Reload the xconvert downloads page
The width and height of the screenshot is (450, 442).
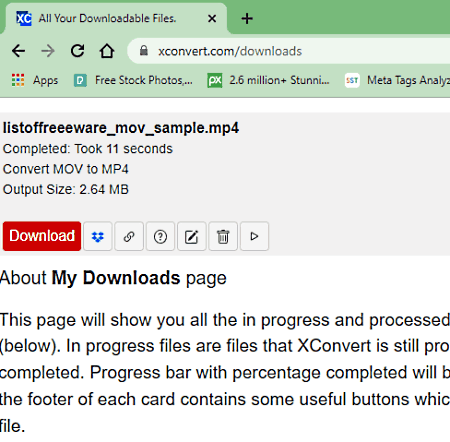click(77, 51)
